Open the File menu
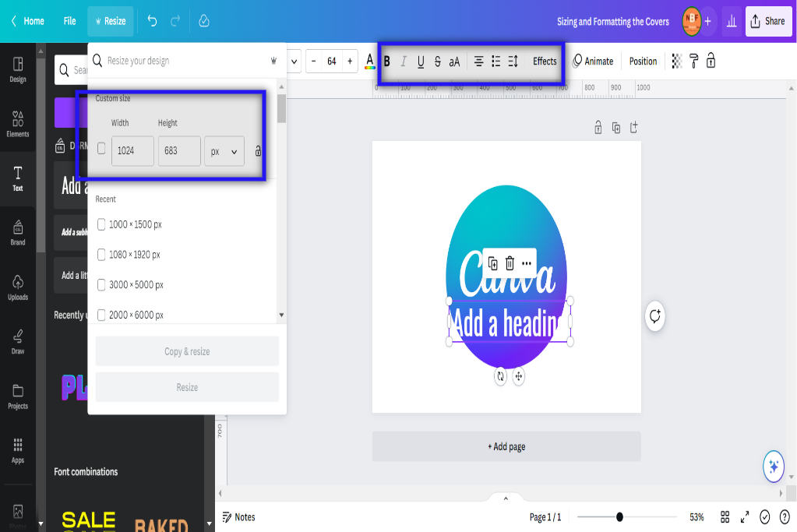Screen dimensions: 797x532 69,21
